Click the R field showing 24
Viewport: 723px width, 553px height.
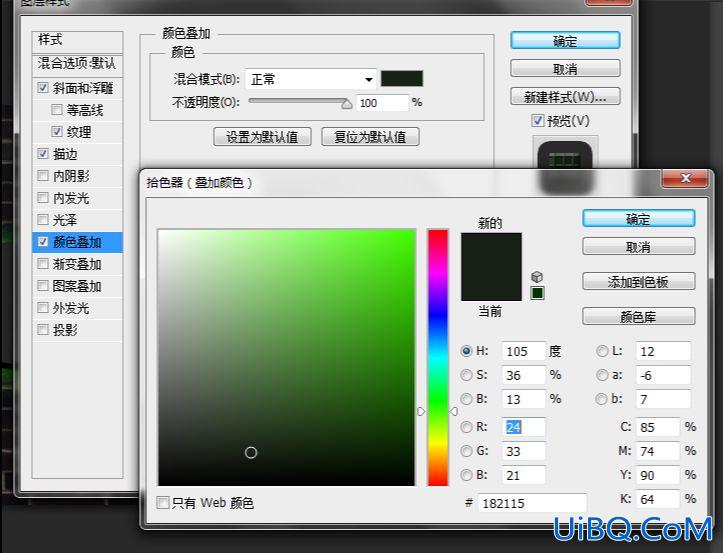[523, 427]
